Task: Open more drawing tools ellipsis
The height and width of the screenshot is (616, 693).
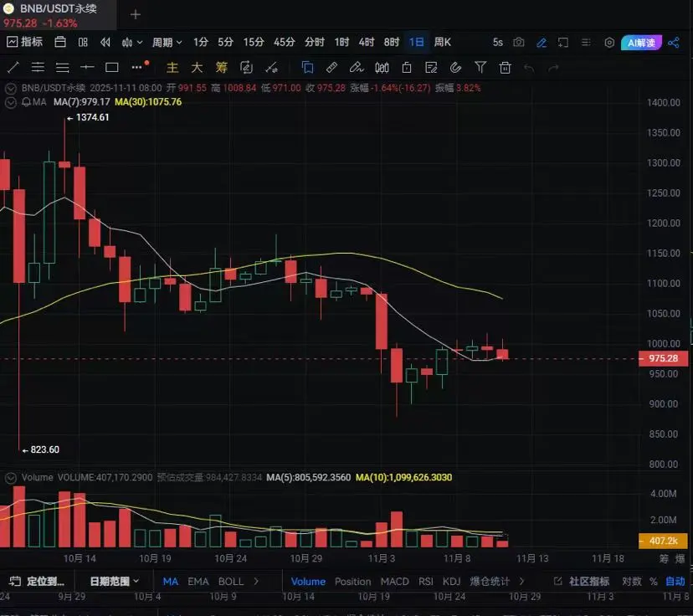Action: 137,68
